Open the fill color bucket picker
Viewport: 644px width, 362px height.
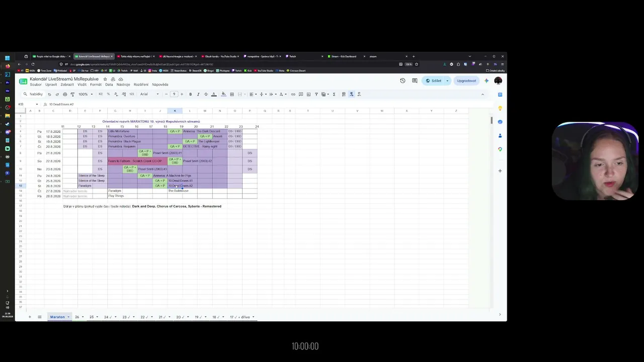(224, 94)
